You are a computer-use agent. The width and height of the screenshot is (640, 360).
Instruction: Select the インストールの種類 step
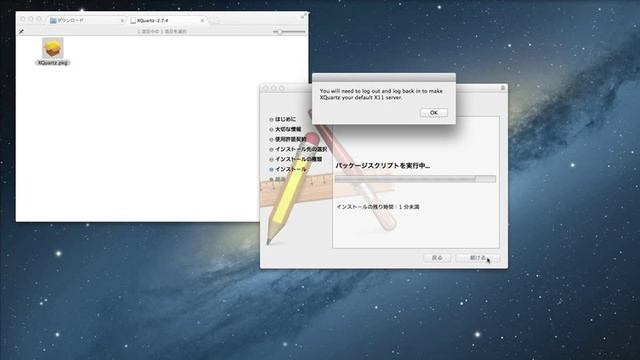click(x=296, y=159)
